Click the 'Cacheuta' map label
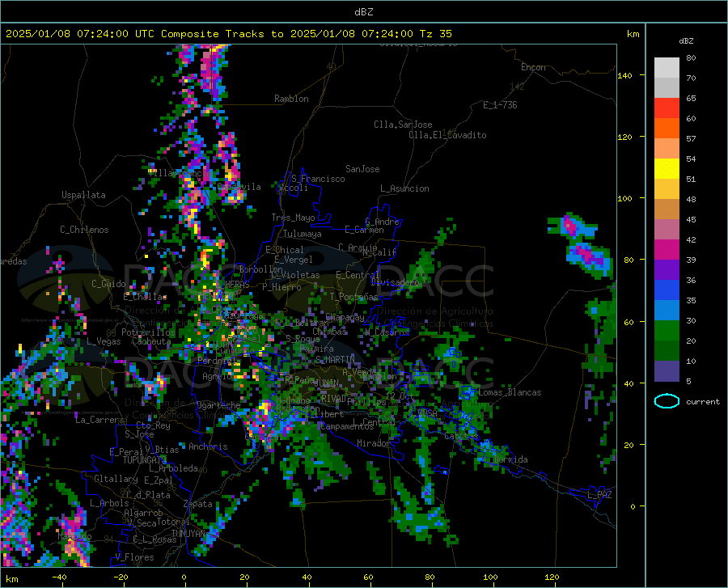 point(151,341)
